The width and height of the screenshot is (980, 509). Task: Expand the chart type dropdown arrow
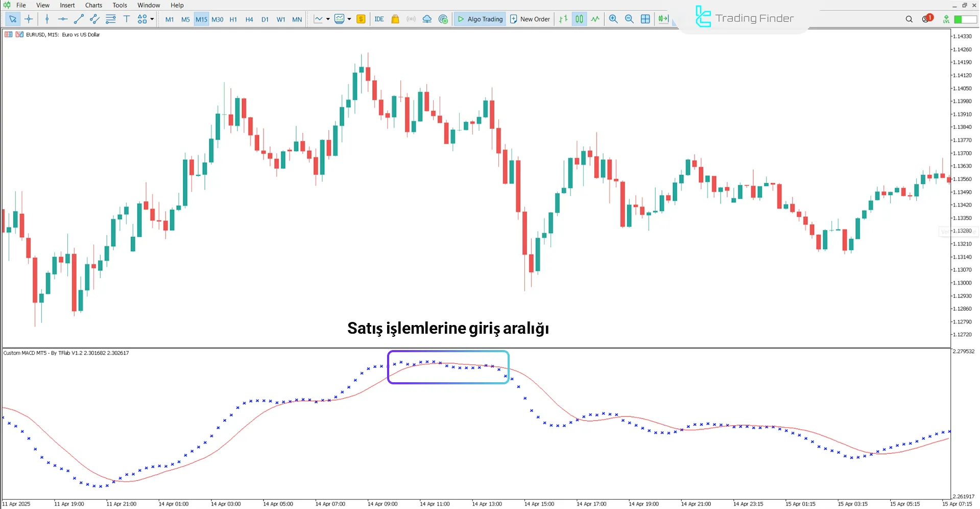(328, 19)
